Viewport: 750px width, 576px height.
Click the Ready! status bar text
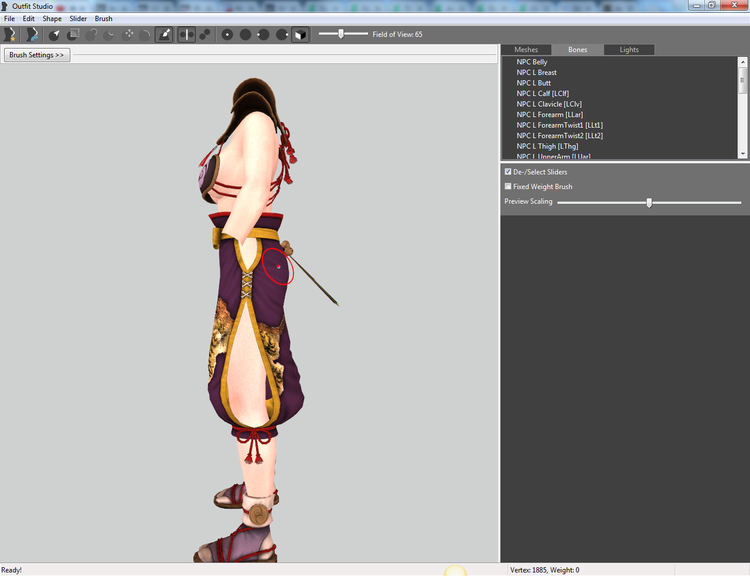click(x=11, y=570)
